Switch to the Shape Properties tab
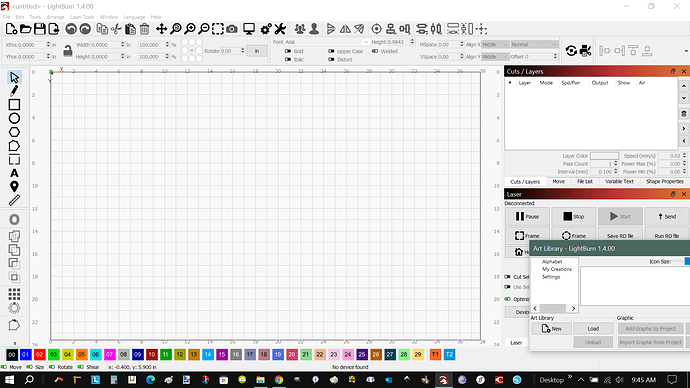690x388 pixels. coord(664,182)
